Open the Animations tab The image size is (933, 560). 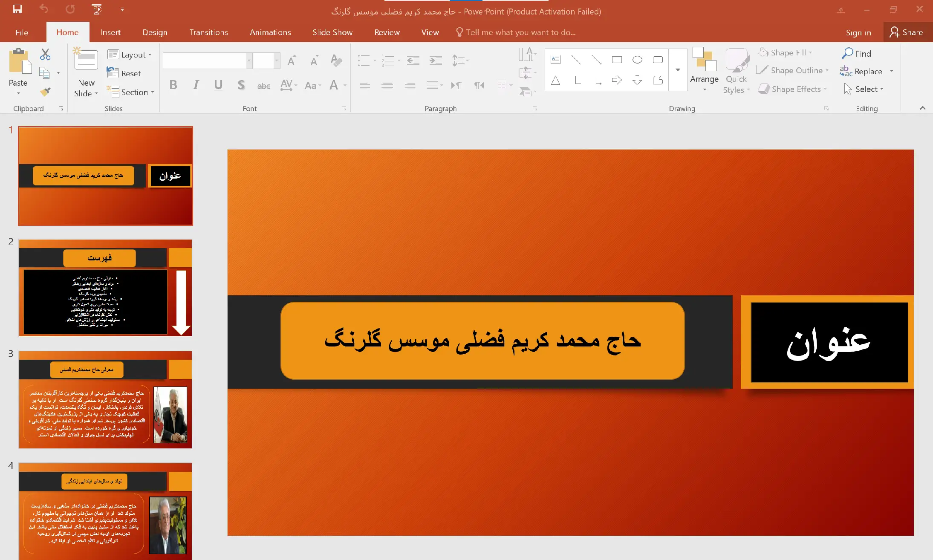pyautogui.click(x=270, y=32)
